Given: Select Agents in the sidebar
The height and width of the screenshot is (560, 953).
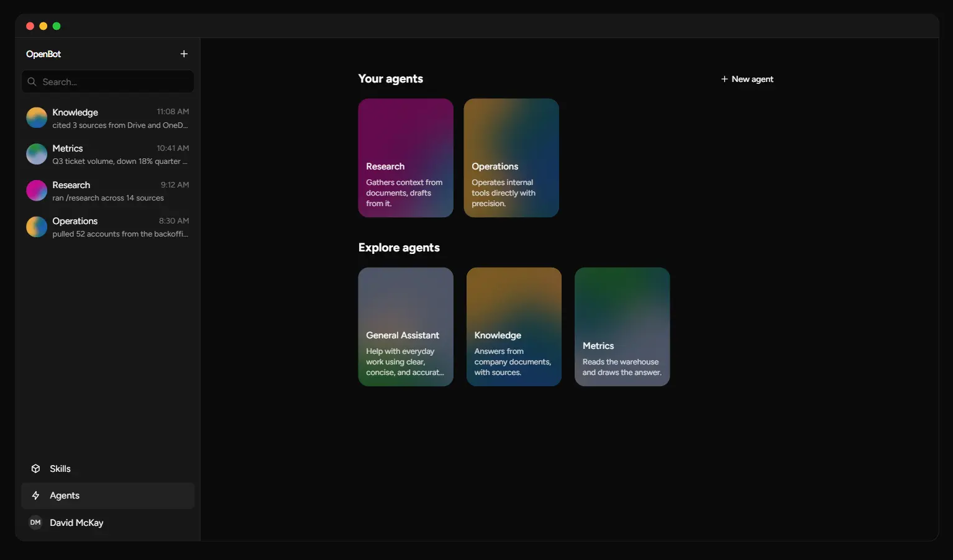Looking at the screenshot, I should (107, 495).
